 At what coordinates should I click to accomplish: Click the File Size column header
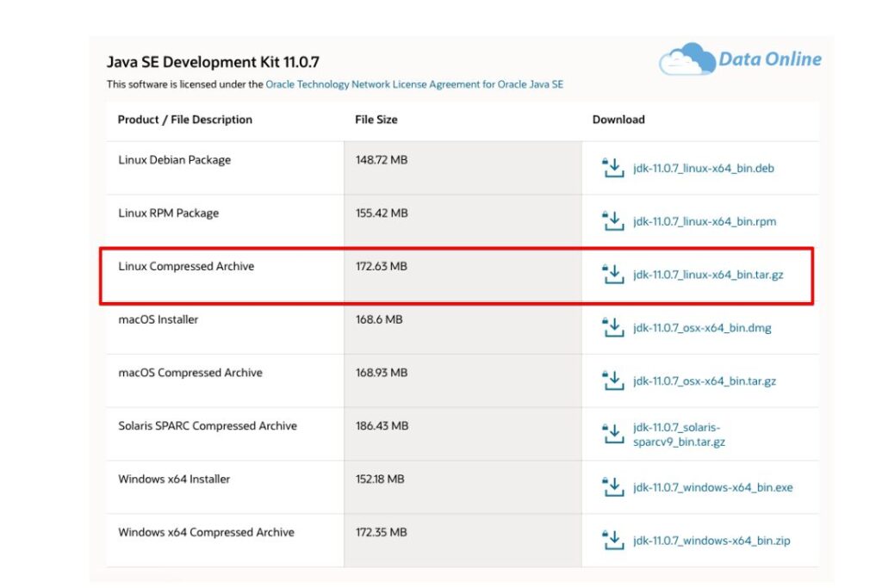coord(376,120)
